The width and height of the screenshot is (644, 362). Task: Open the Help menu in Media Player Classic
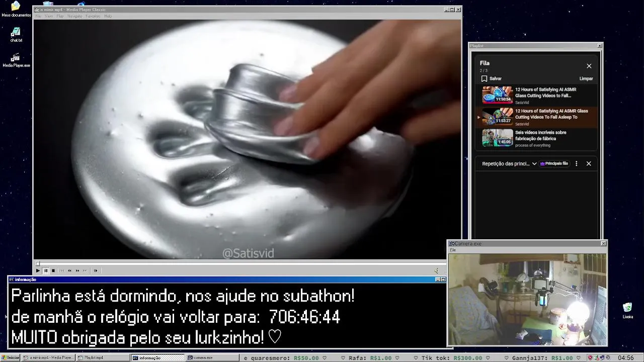pyautogui.click(x=108, y=16)
